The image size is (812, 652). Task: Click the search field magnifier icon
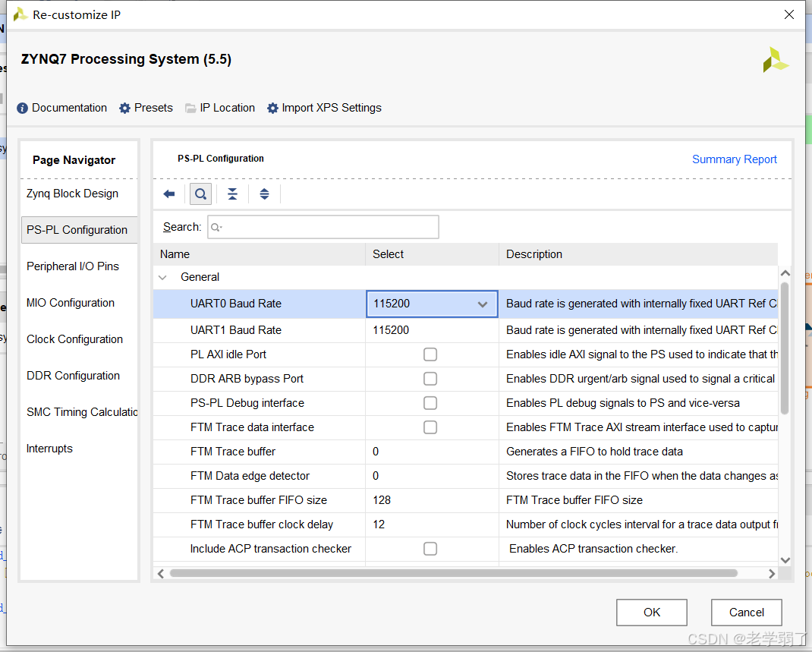click(x=216, y=228)
